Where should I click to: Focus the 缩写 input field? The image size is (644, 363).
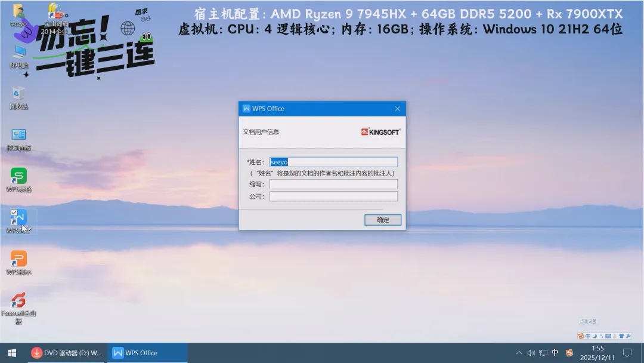click(333, 184)
